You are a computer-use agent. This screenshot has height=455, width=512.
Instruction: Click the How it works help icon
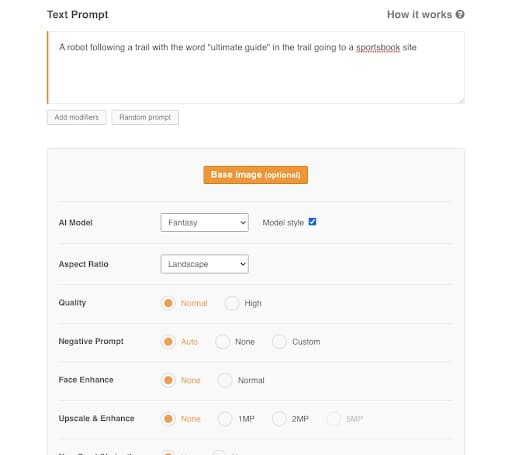[x=460, y=15]
